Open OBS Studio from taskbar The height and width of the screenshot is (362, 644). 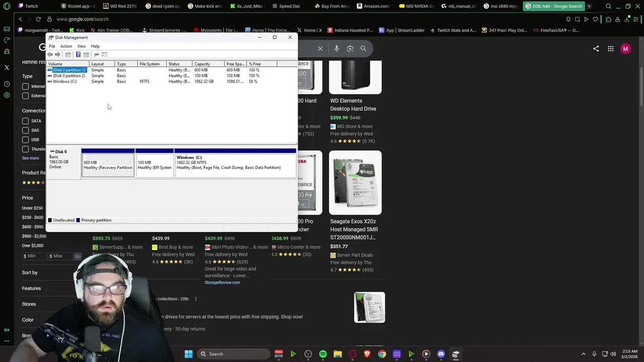click(x=308, y=354)
